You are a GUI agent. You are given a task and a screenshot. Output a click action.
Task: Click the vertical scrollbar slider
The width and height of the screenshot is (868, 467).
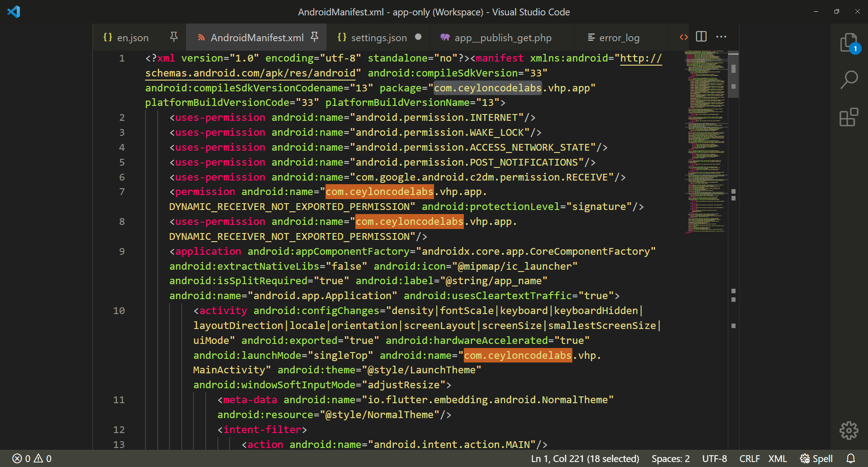click(733, 75)
